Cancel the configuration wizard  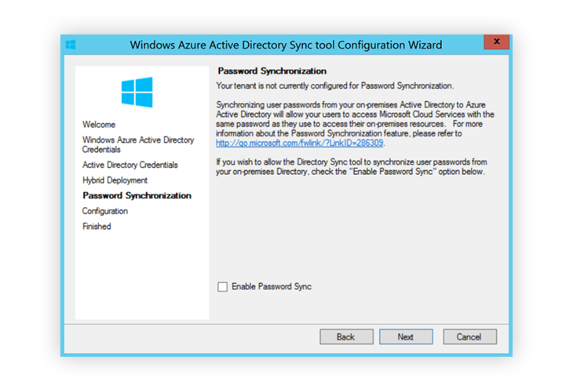pos(469,336)
